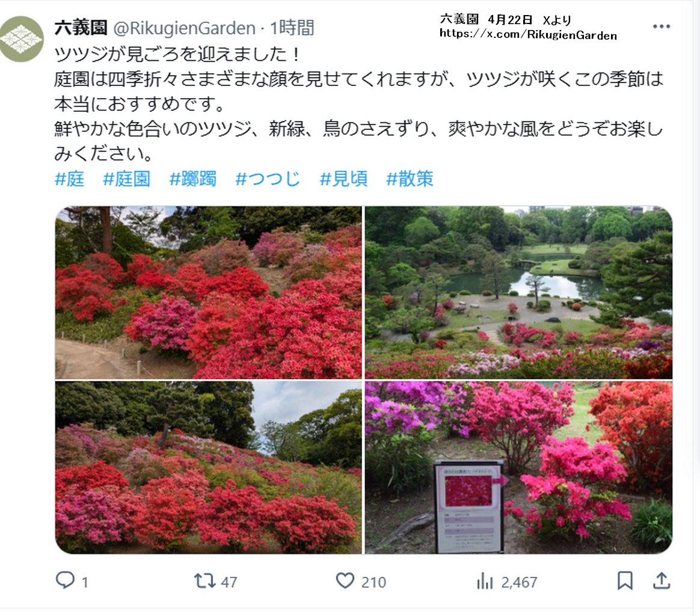
Task: Open the #散策 hashtag
Action: pos(410,179)
